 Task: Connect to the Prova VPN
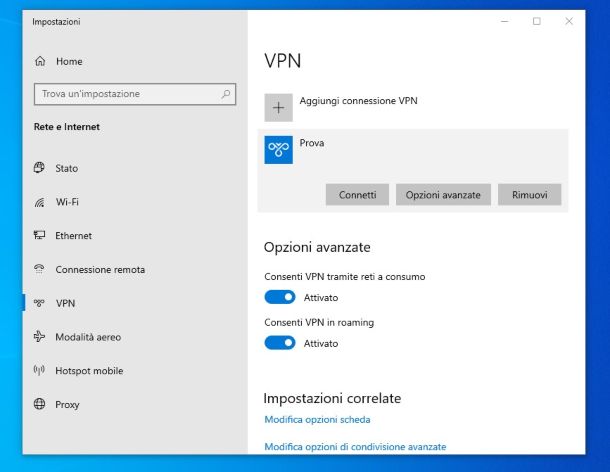(357, 195)
